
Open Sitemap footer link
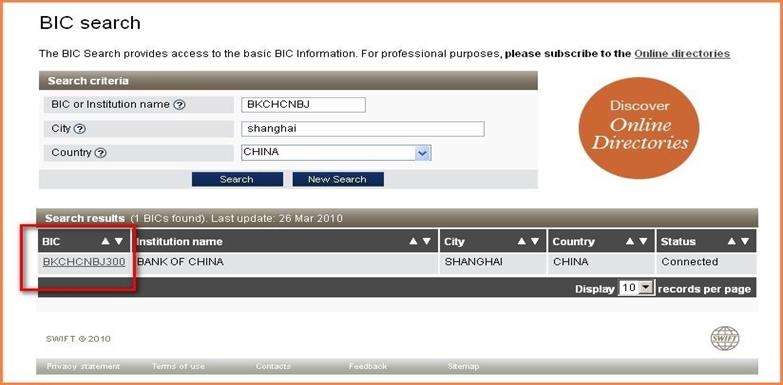[x=463, y=367]
